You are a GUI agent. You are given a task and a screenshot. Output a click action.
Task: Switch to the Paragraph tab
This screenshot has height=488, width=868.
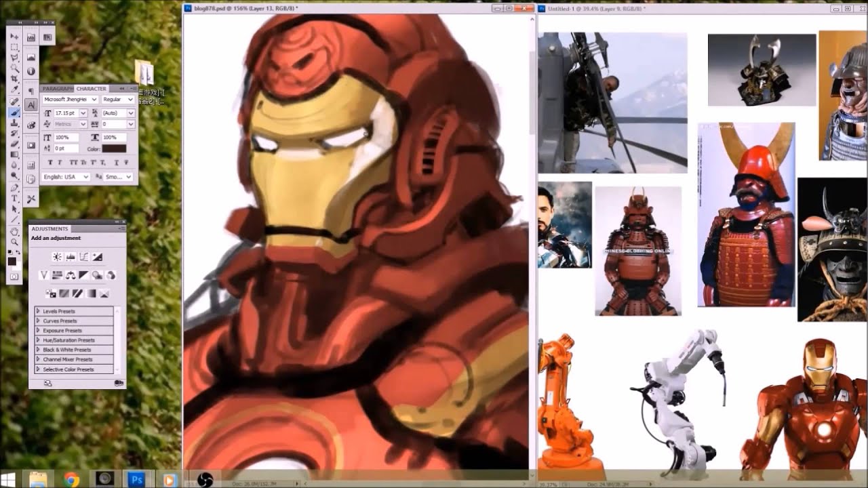pos(58,89)
